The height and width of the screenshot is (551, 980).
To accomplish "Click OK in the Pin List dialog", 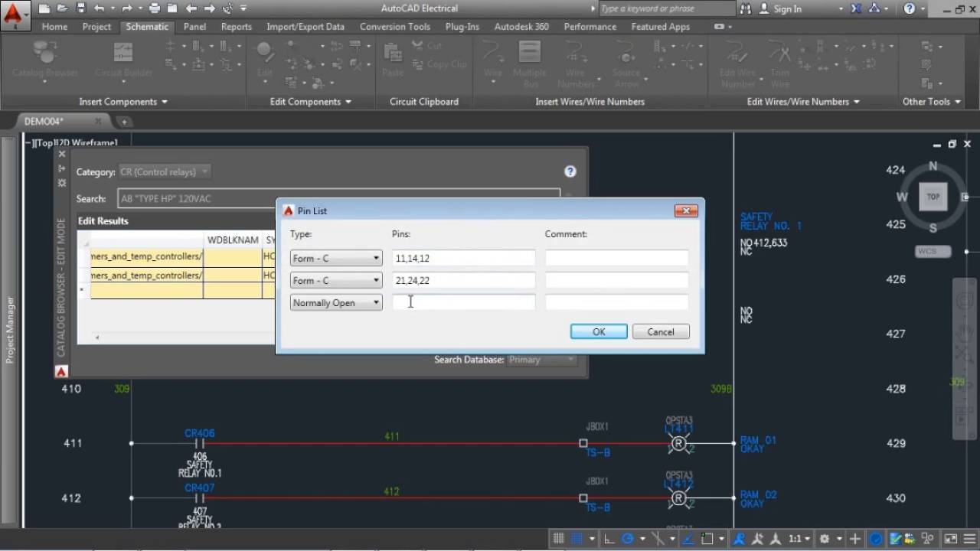I will (x=599, y=331).
